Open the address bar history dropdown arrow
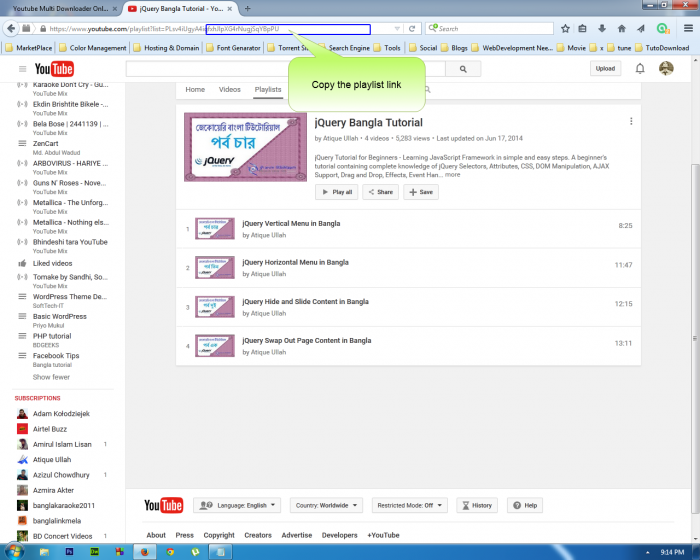700x560 pixels. pyautogui.click(x=397, y=29)
